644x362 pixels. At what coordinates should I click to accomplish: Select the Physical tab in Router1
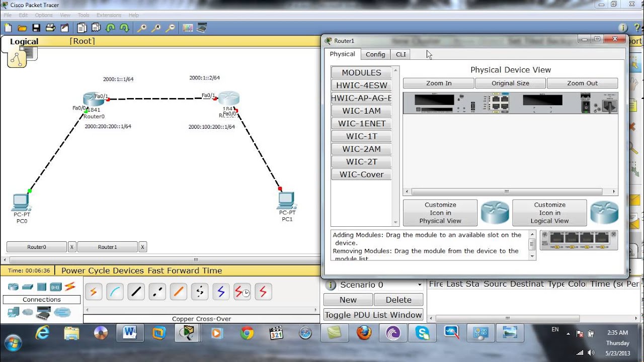[x=342, y=54]
